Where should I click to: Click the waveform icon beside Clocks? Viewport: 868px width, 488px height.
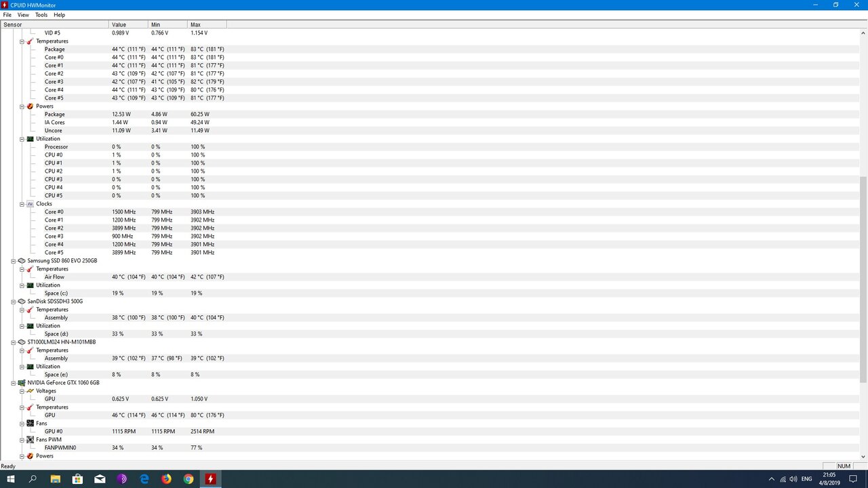(x=30, y=204)
